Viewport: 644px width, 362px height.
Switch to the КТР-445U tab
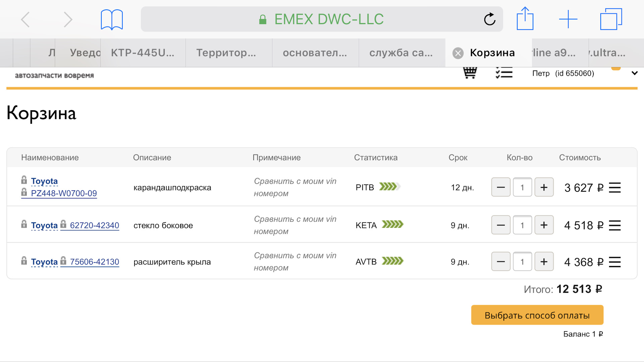click(x=143, y=53)
